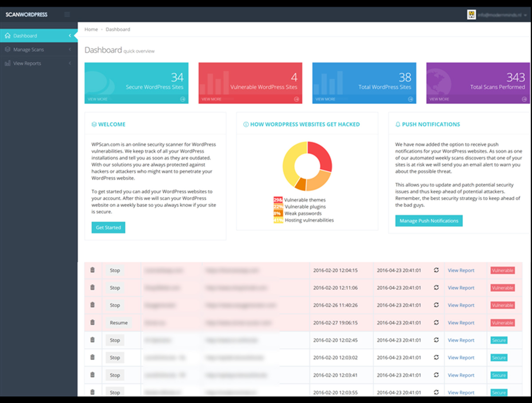Click the '34' Secure WordPress Sites count
Image resolution: width=532 pixels, height=403 pixels.
click(x=177, y=77)
